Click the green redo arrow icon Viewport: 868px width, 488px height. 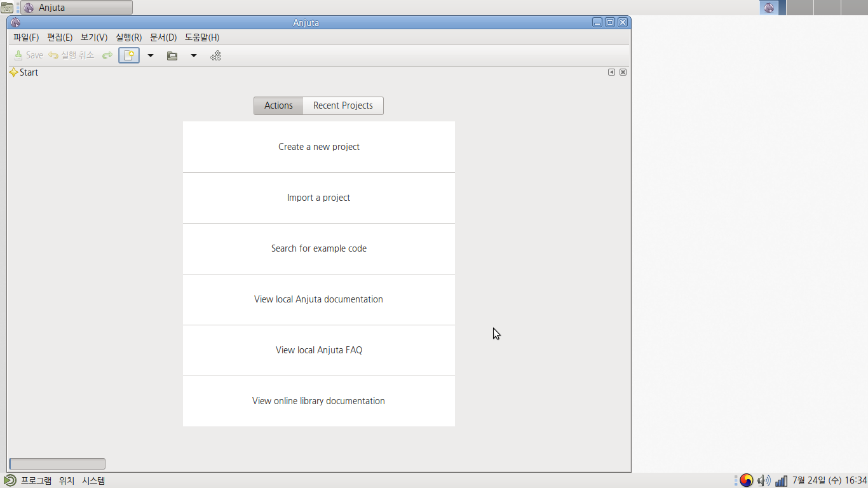(x=107, y=56)
